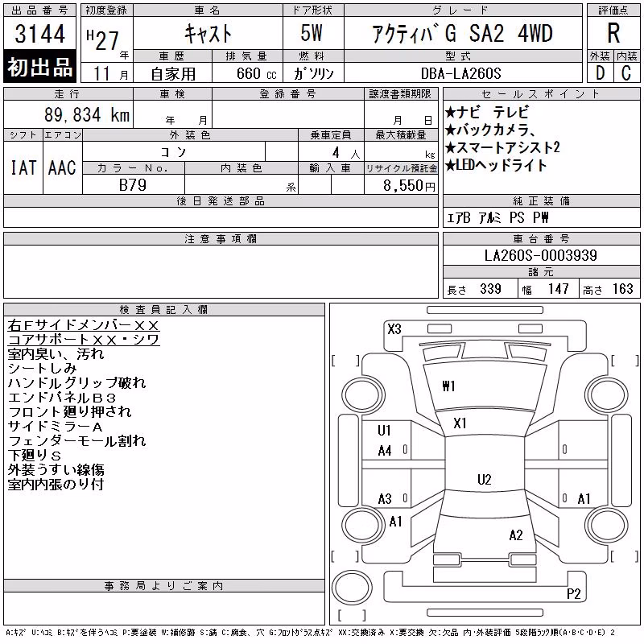Click the 純正装備 header
This screenshot has height=644, width=644.
point(541,200)
